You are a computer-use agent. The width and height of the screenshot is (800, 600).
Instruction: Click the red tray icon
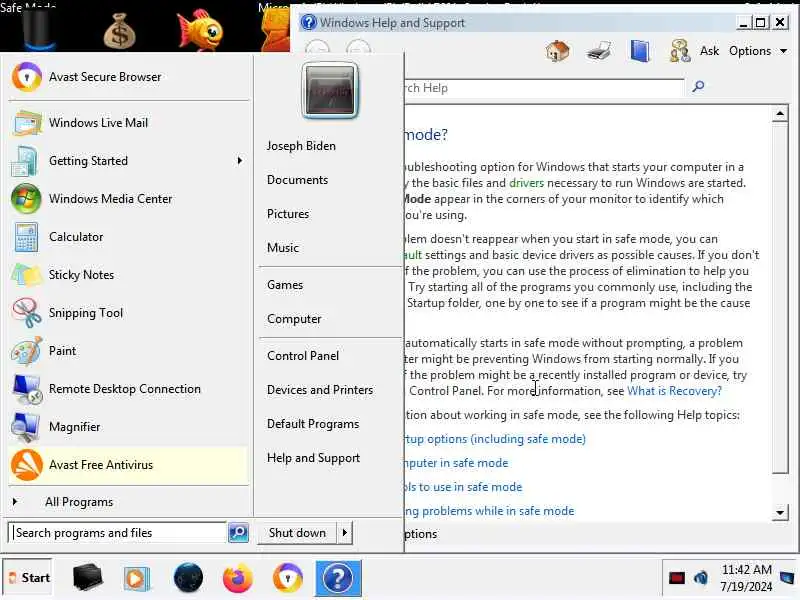[677, 578]
